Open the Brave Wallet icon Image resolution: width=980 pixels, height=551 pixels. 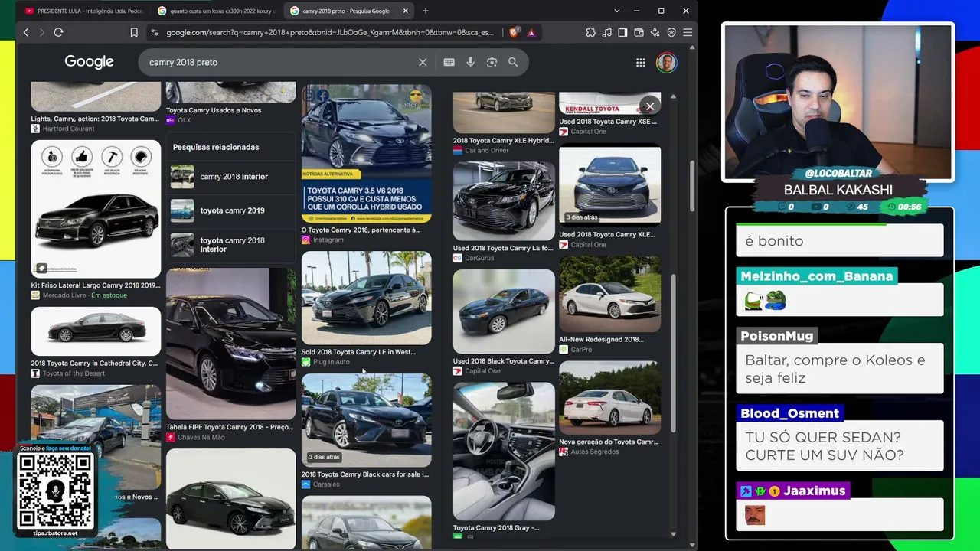[x=639, y=32]
